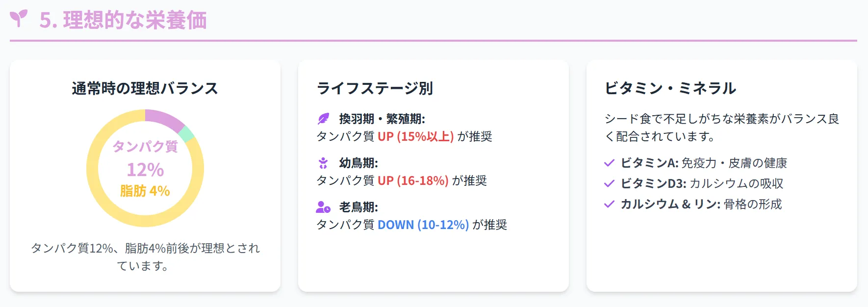This screenshot has width=868, height=307.
Task: Click the checkmark next to ビタミンA
Action: [609, 163]
